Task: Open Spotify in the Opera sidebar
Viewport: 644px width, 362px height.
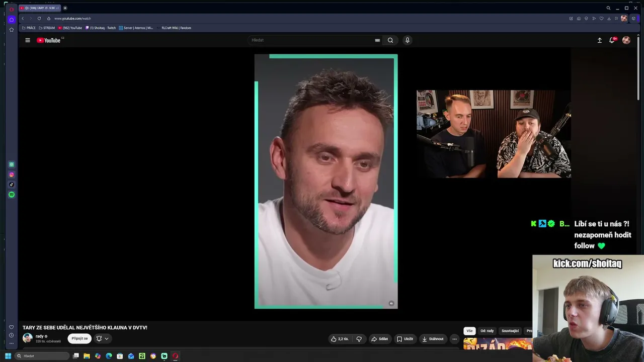Action: click(x=12, y=195)
